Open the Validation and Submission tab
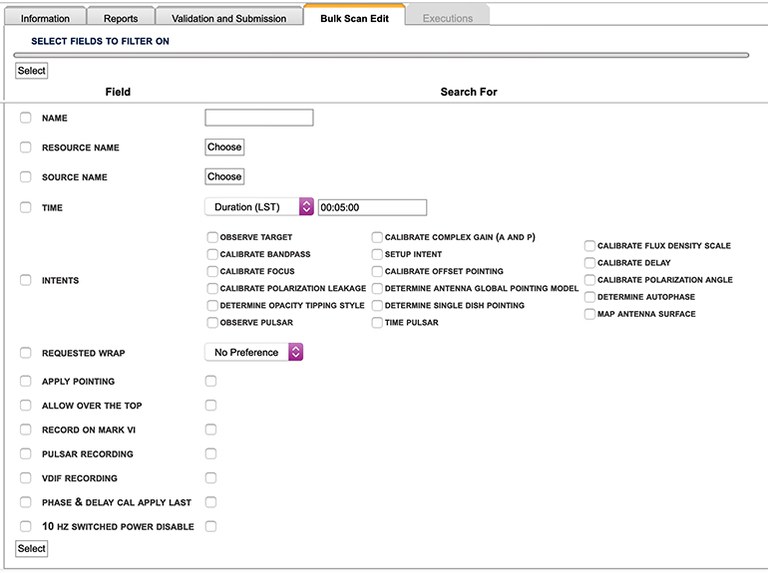768x573 pixels. coord(229,18)
